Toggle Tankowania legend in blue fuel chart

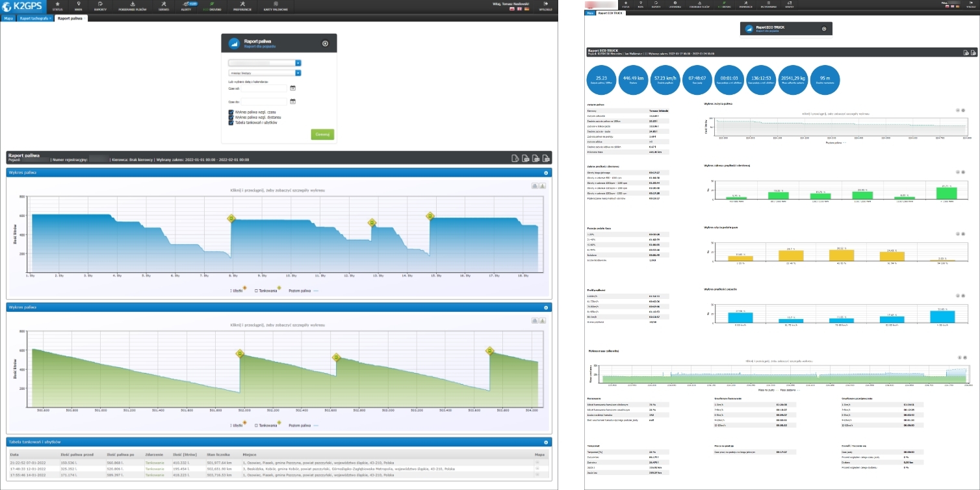tap(267, 290)
